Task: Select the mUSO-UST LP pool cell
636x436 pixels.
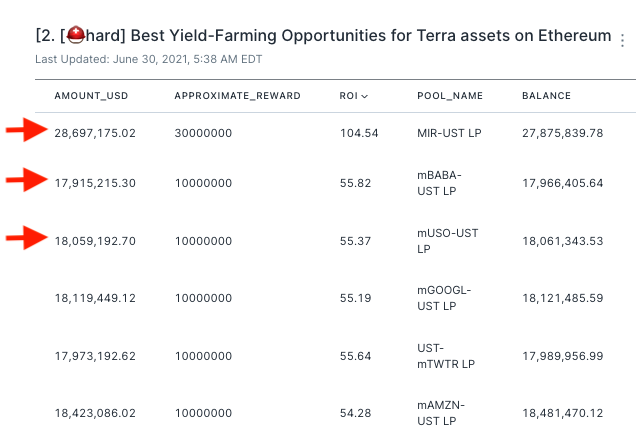Action: [x=447, y=240]
